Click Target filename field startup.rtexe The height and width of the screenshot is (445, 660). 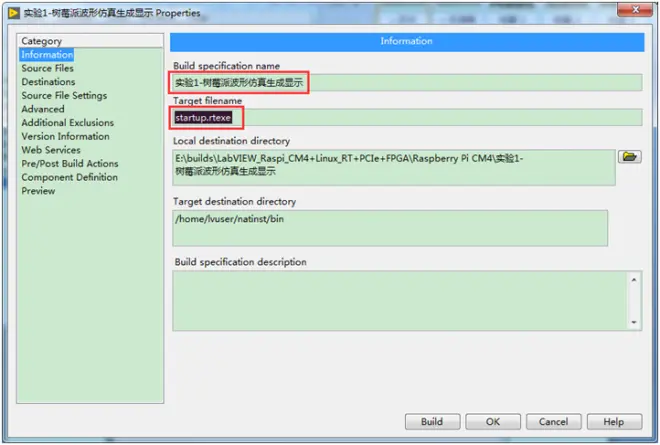click(407, 117)
